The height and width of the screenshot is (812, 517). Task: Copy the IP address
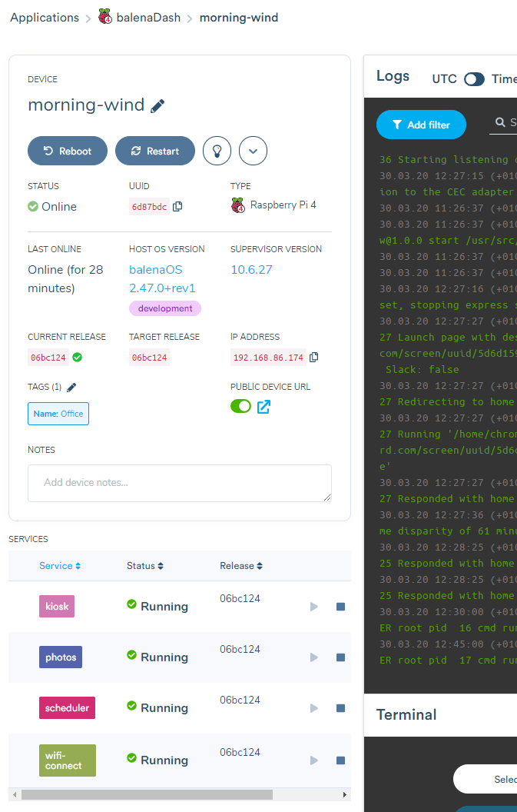click(x=313, y=358)
